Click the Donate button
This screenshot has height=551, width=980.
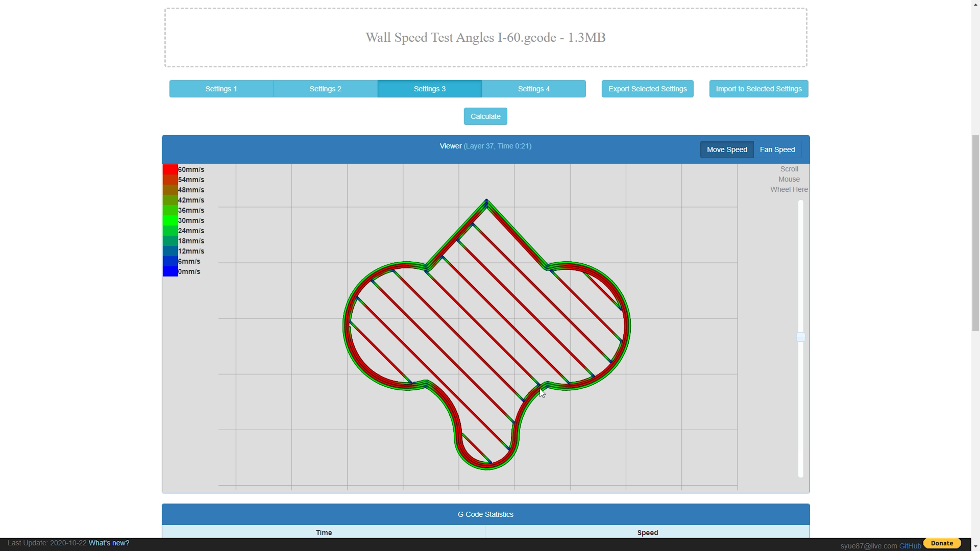click(x=942, y=543)
